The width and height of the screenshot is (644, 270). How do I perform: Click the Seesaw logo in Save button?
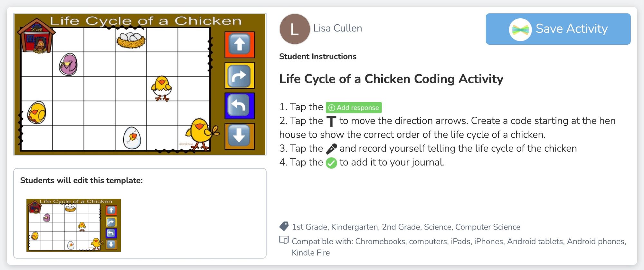[520, 30]
